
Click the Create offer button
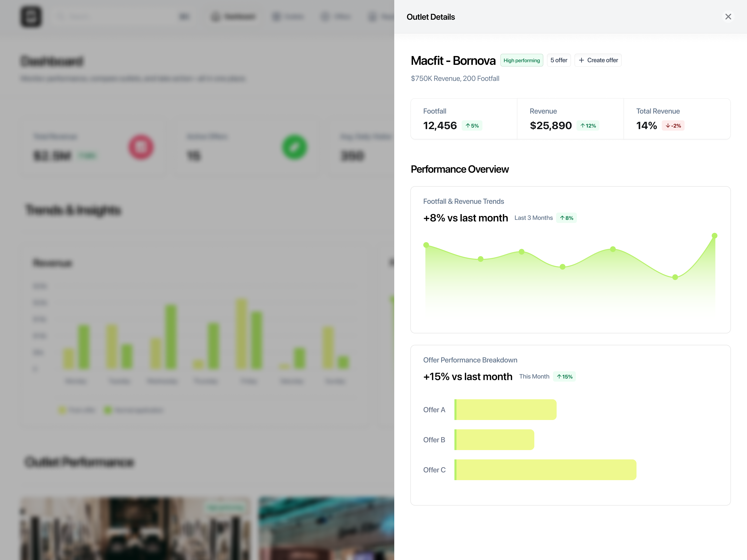click(x=598, y=60)
